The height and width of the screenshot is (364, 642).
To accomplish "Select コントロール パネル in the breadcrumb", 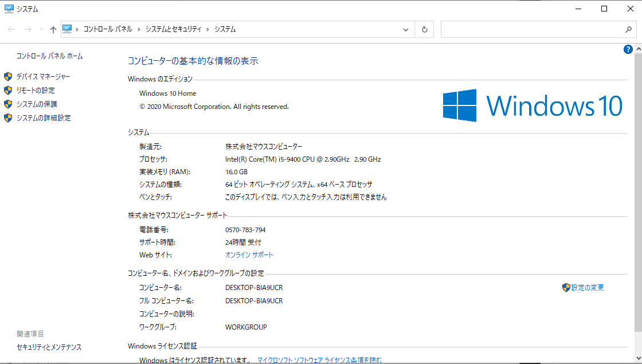I will point(108,29).
